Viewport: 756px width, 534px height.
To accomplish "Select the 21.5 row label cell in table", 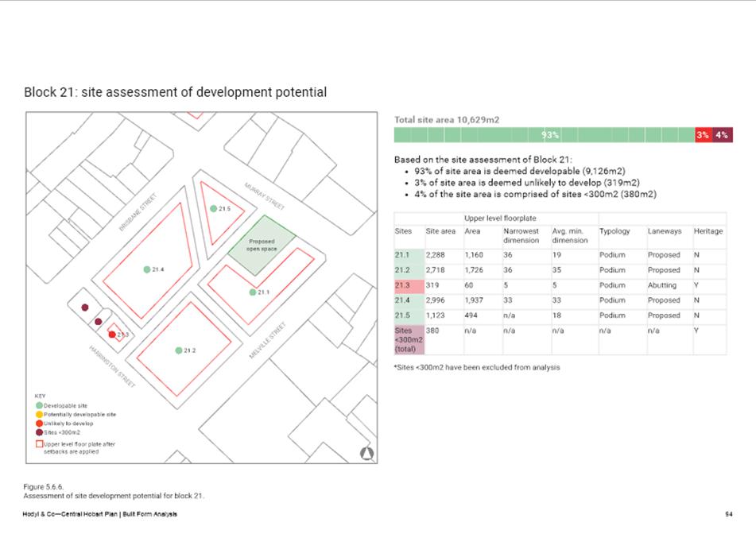I will 409,315.
